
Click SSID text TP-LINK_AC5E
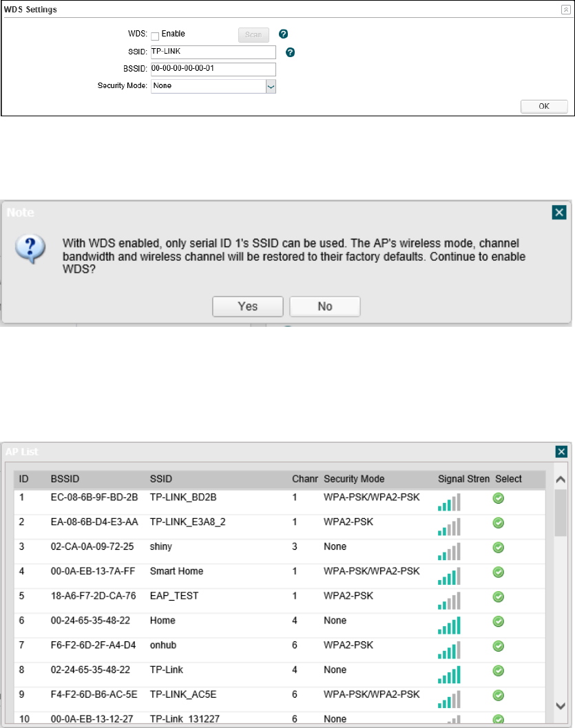[x=183, y=694]
